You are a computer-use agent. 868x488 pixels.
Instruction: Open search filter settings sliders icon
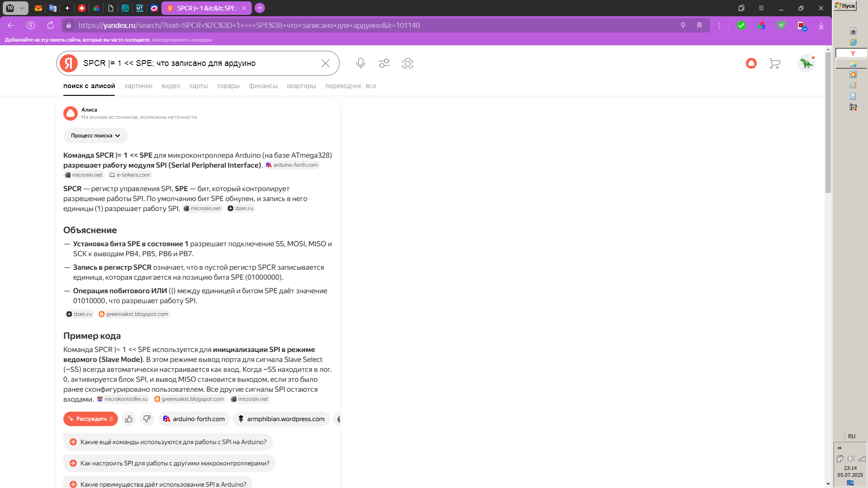click(384, 63)
